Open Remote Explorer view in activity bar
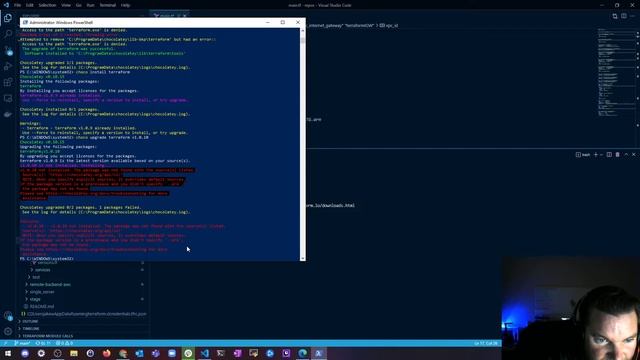 pyautogui.click(x=8, y=98)
